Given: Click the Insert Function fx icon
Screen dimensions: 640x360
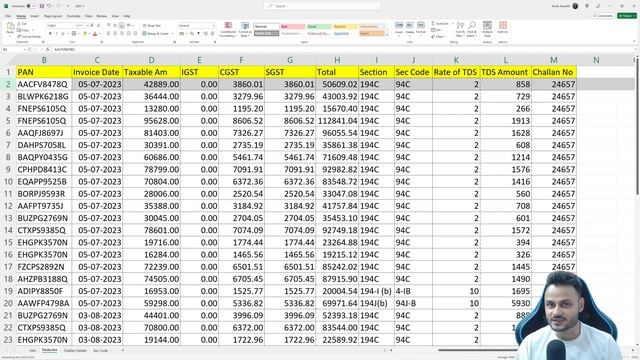Looking at the screenshot, I should [x=47, y=49].
